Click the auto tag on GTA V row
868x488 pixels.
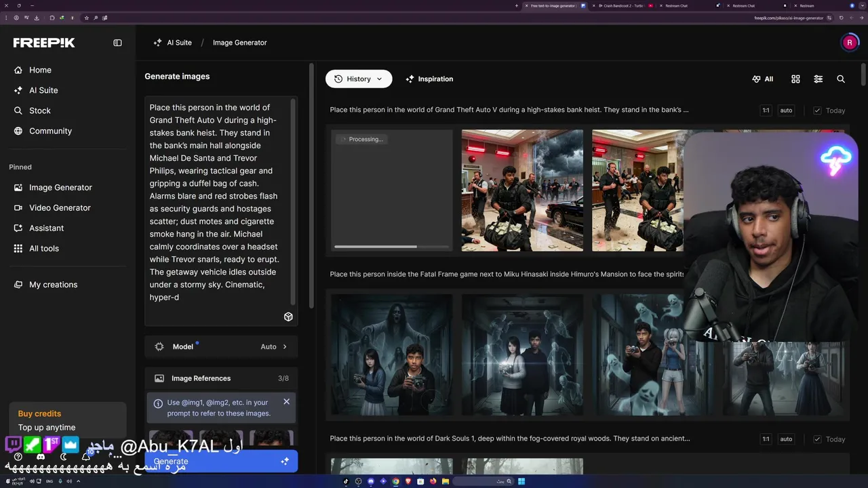(786, 110)
